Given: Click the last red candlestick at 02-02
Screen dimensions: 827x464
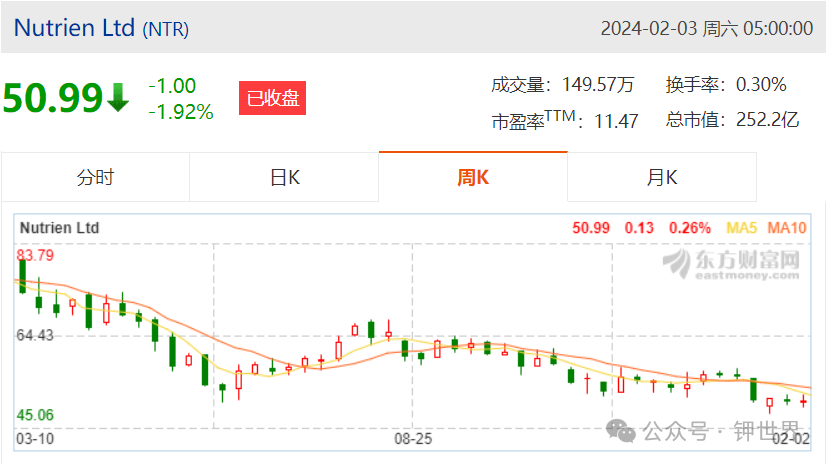Looking at the screenshot, I should point(803,402).
